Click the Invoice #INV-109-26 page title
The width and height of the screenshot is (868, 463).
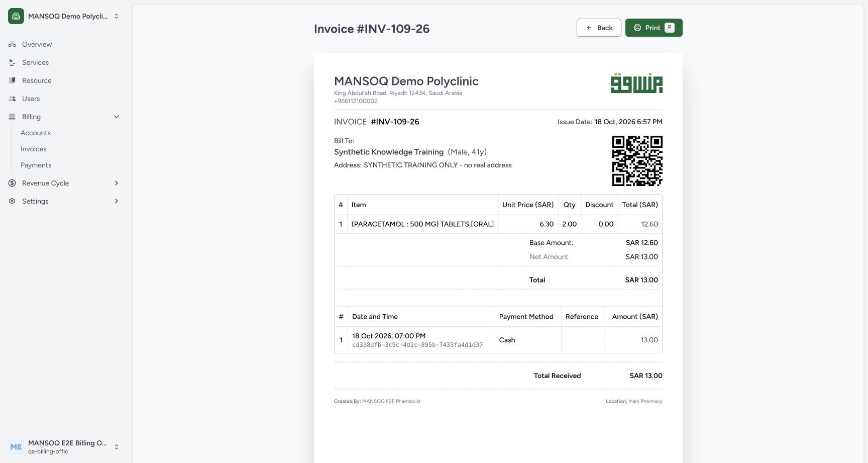tap(372, 29)
